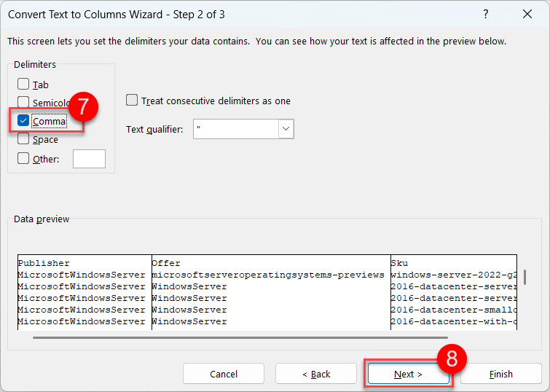Select the Offer column in Data preview
Viewport: 550px width, 392px height.
270,291
